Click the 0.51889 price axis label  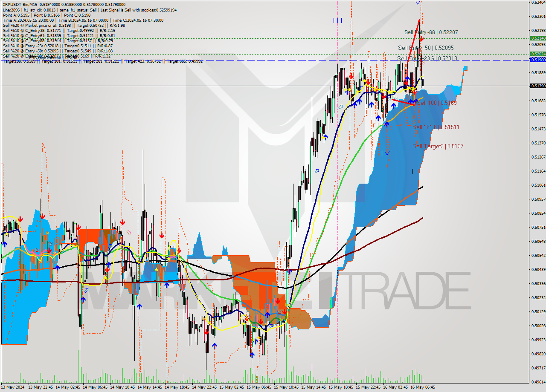[x=539, y=73]
